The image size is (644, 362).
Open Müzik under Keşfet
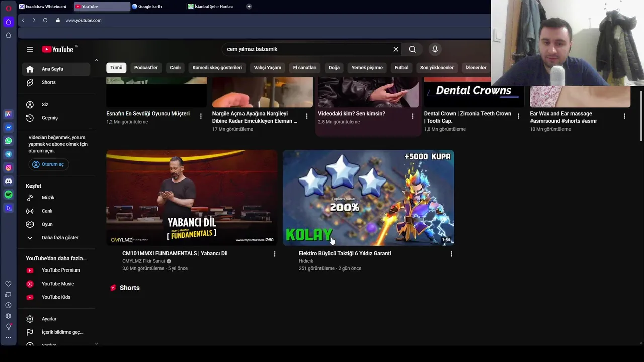point(56,198)
